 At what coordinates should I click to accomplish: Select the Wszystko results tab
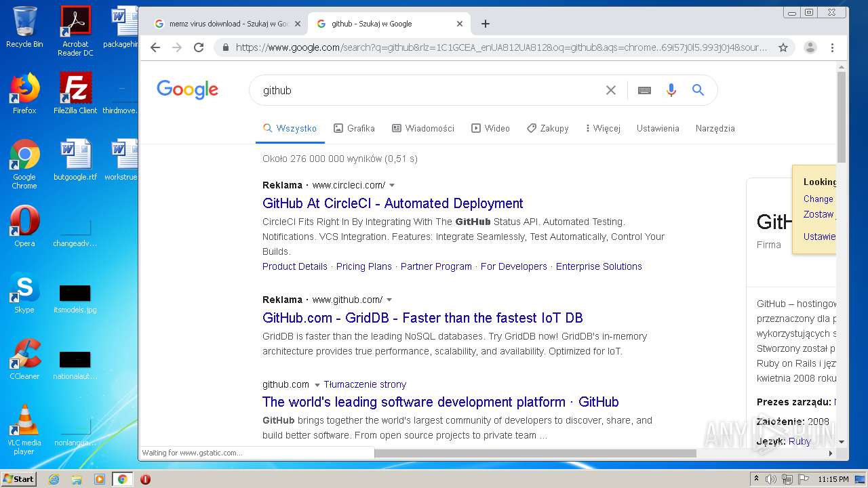[290, 128]
